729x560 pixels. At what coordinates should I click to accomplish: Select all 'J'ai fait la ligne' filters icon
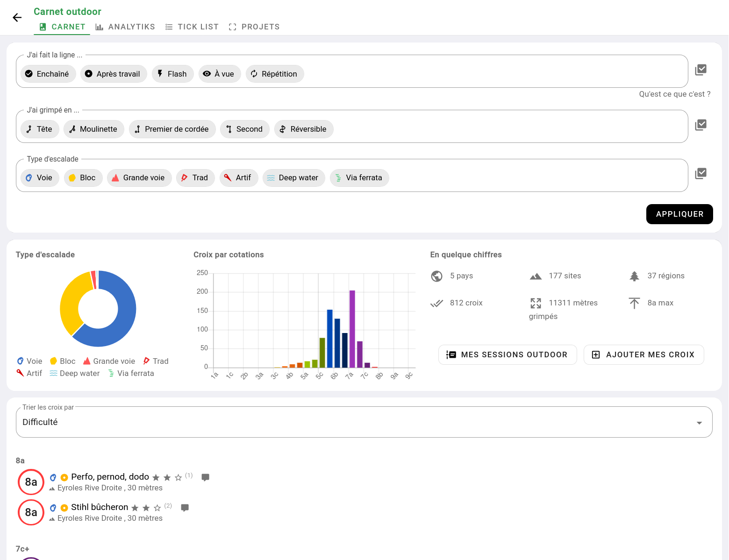pos(700,70)
